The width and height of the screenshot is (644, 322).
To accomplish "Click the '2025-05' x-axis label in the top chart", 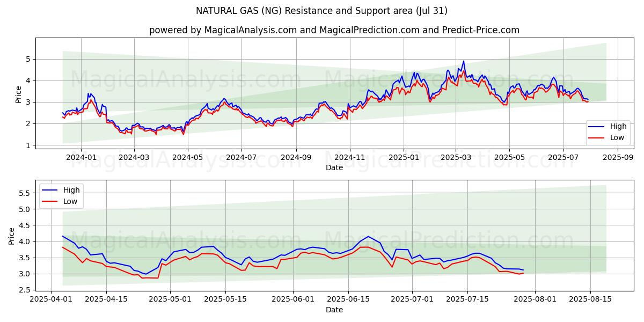I will (x=509, y=158).
